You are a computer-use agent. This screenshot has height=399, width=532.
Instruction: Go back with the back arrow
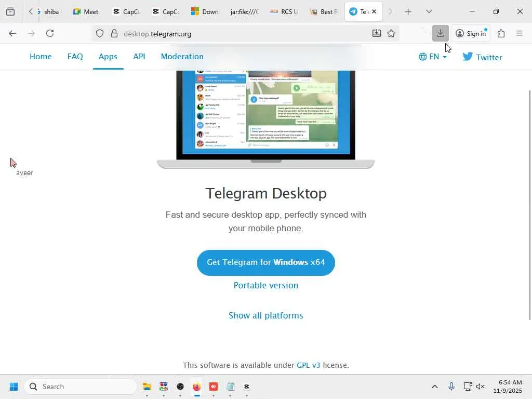coord(12,33)
